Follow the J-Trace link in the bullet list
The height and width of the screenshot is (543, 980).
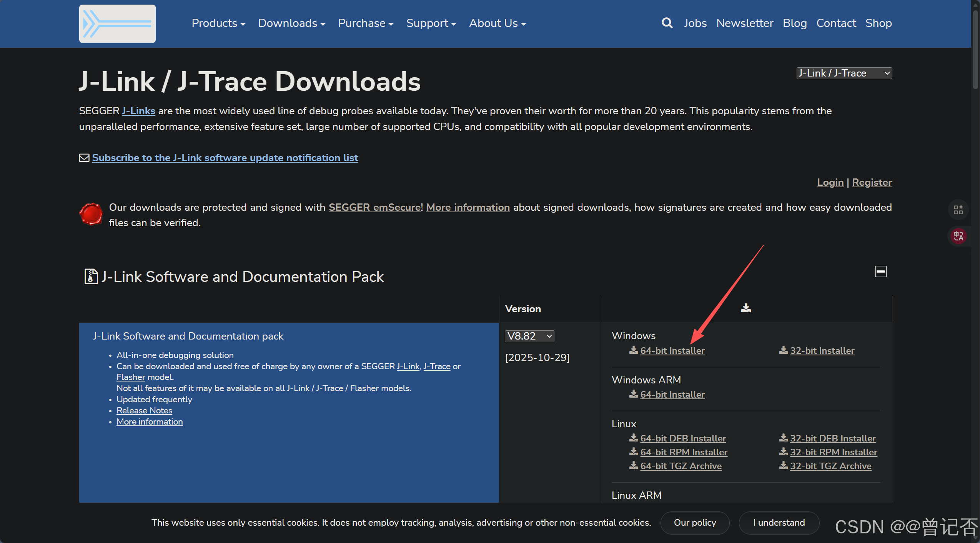pyautogui.click(x=437, y=366)
